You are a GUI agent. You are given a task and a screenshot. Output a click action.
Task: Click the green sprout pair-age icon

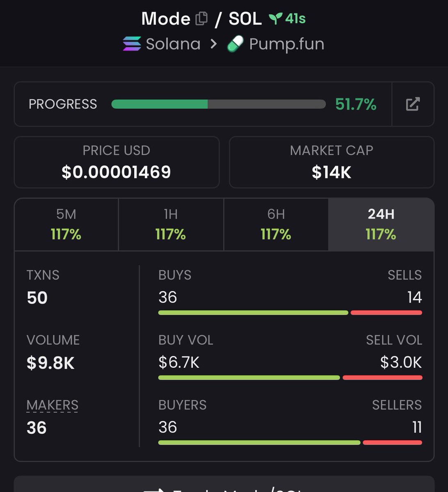(x=275, y=18)
